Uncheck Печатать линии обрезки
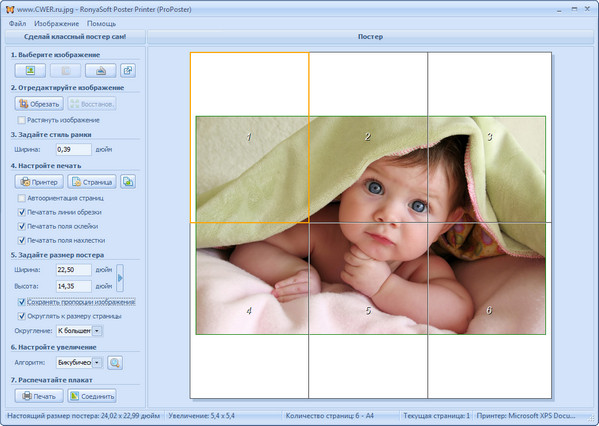599x426 pixels. click(22, 212)
